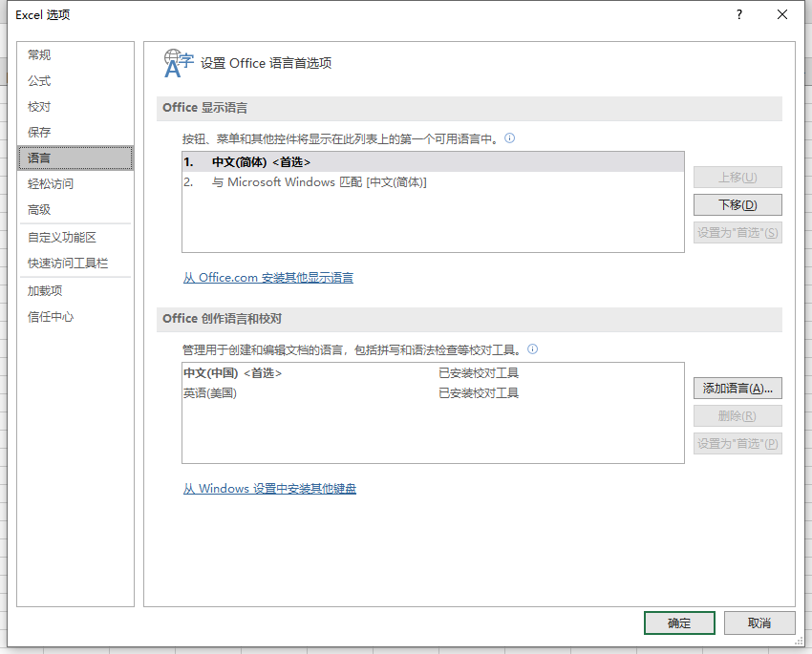Select 与 Microsoft Windows 匹配 display language row
Image resolution: width=812 pixels, height=654 pixels.
433,182
